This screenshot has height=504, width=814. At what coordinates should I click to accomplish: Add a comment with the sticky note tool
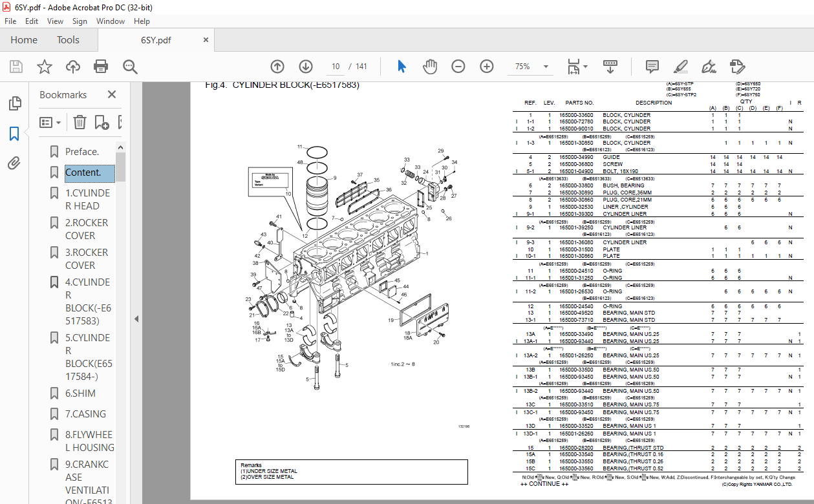pyautogui.click(x=652, y=67)
